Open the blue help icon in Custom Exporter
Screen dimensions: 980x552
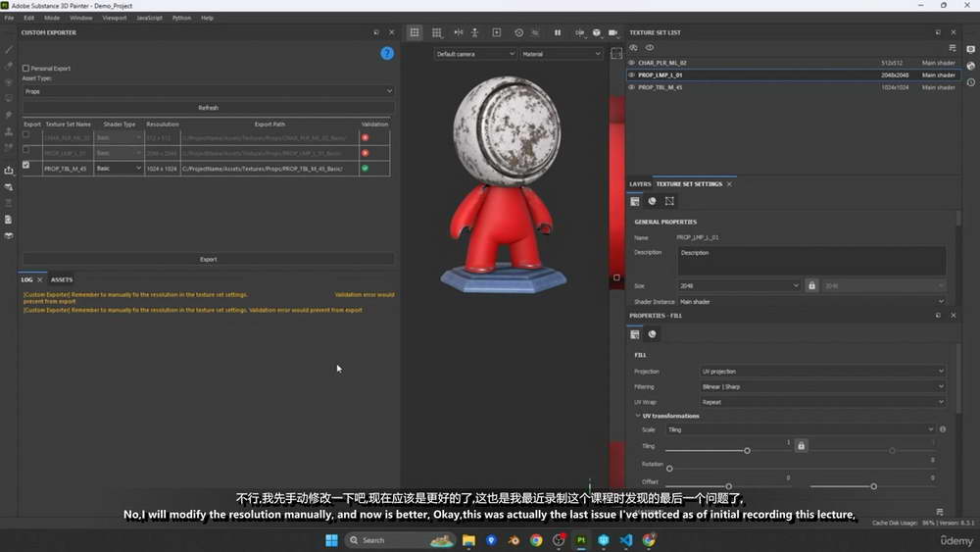(387, 54)
